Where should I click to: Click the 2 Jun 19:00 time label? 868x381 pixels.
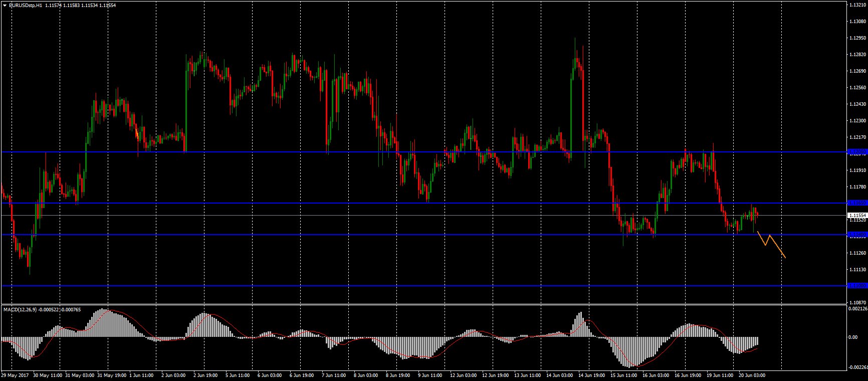tap(205, 375)
